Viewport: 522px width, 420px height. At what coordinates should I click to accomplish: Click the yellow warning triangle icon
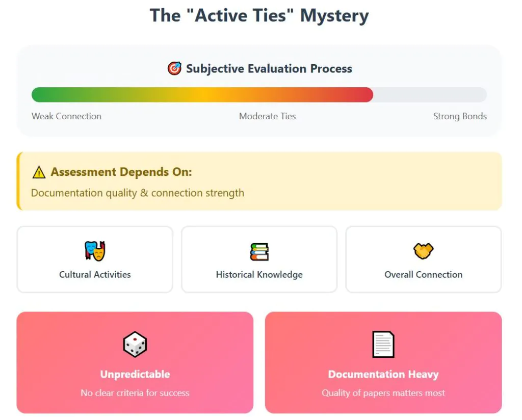pyautogui.click(x=39, y=172)
